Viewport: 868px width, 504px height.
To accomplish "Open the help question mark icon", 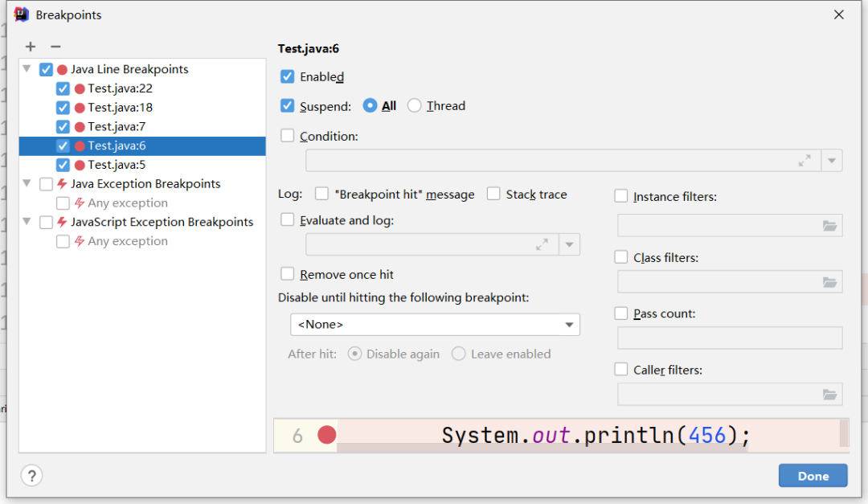I will [x=31, y=475].
